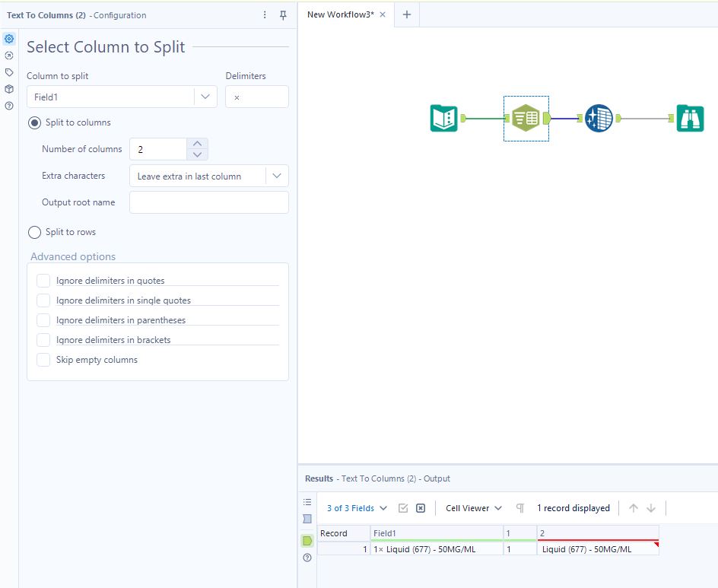Screen dimensions: 718x588
Task: Select the Split to rows radio button
Action: [x=33, y=232]
